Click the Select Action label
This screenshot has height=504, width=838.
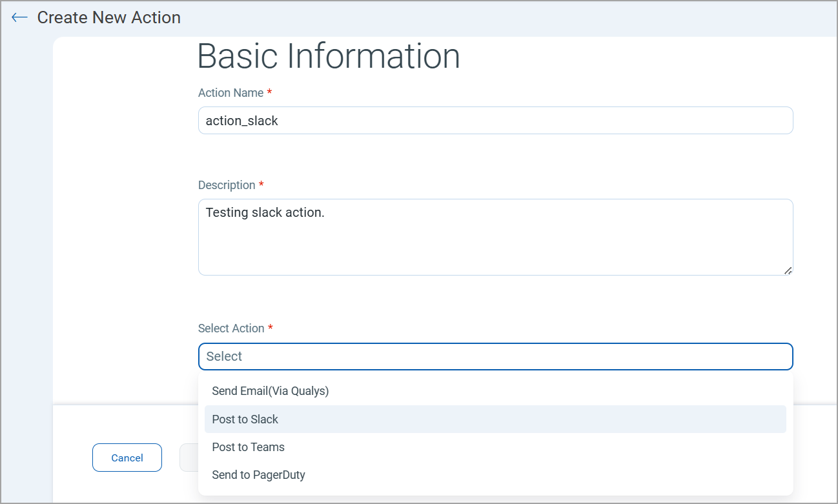231,328
